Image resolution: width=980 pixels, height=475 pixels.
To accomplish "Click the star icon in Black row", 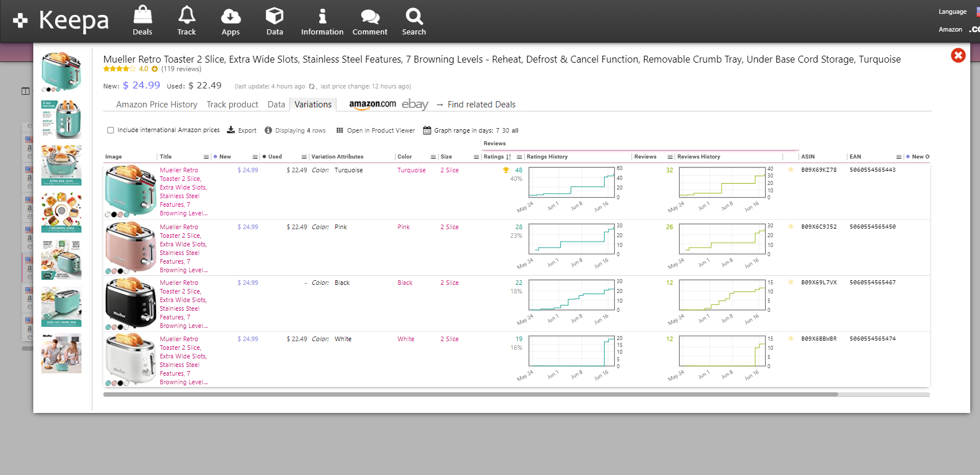I will 791,283.
